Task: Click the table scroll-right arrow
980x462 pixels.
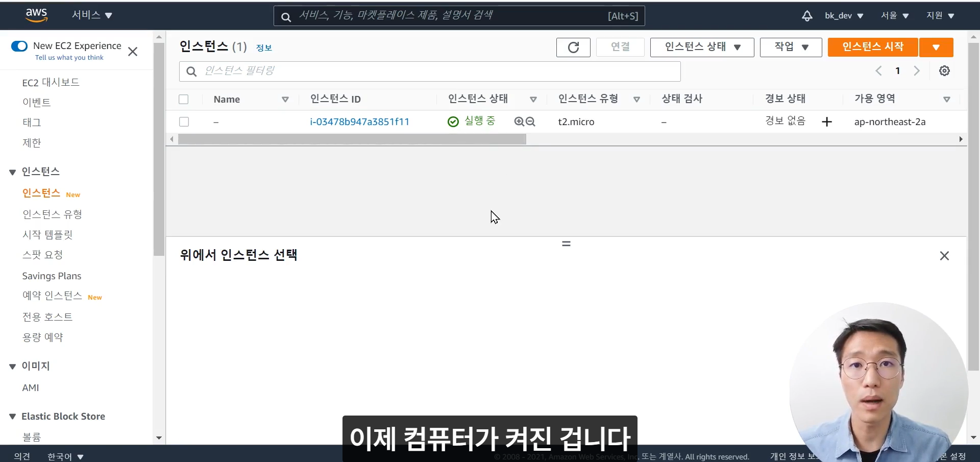Action: point(961,139)
